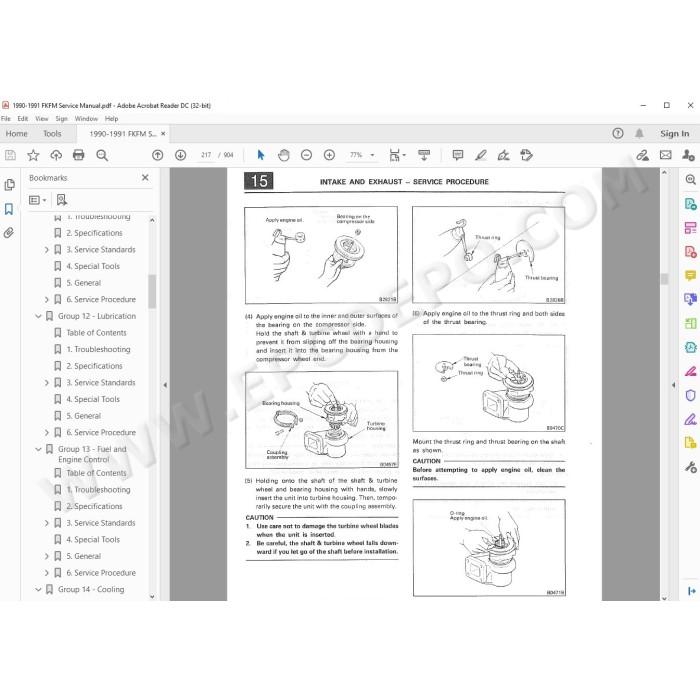Image resolution: width=700 pixels, height=700 pixels.
Task: Open attachments paperclip panel
Action: point(9,233)
